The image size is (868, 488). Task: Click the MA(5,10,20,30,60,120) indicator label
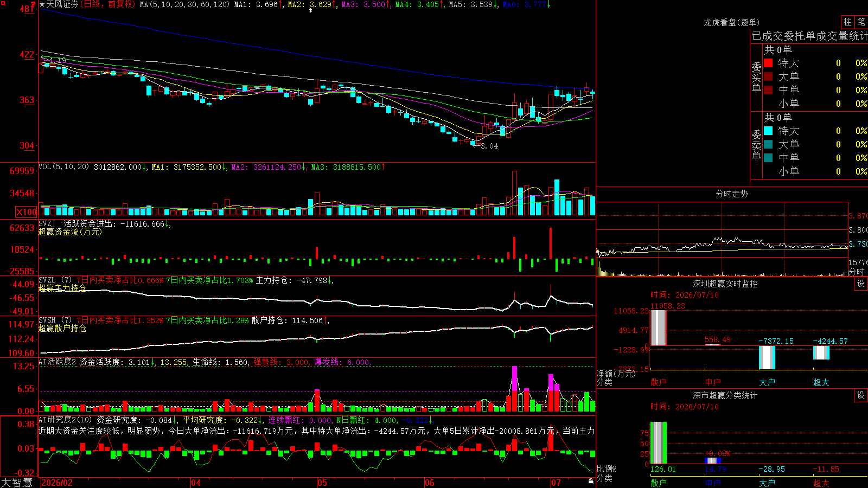(184, 4)
